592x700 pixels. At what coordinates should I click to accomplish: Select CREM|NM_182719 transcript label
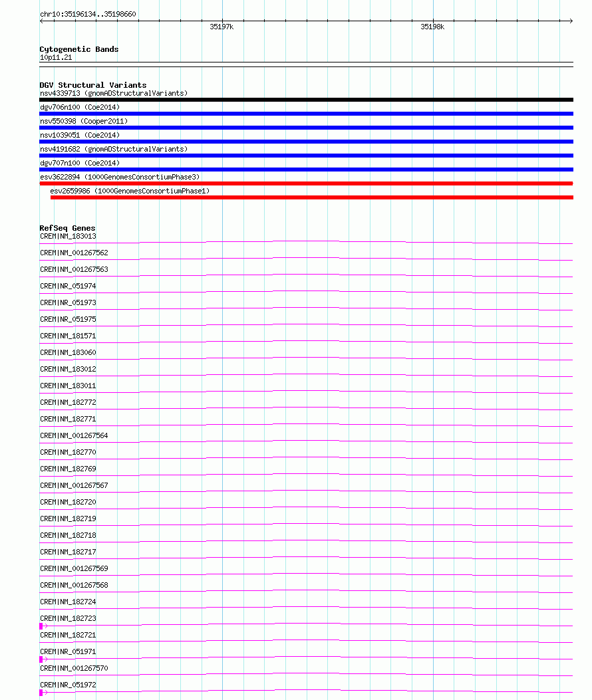(68, 519)
